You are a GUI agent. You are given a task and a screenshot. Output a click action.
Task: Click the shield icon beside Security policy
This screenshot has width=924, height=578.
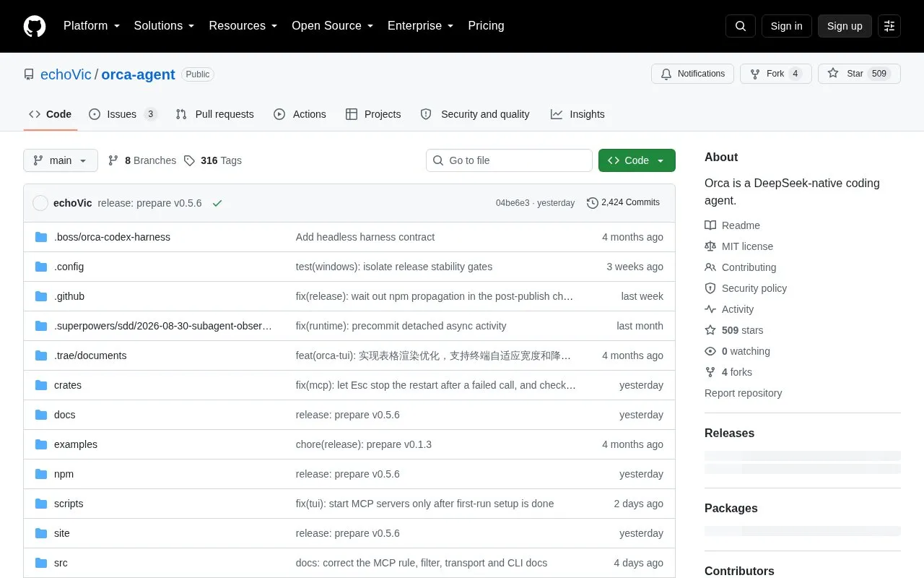[710, 288]
